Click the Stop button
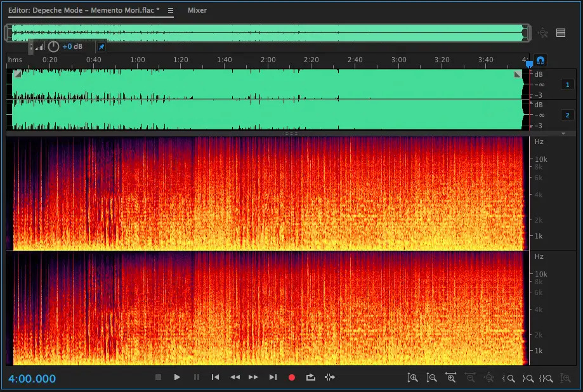This screenshot has height=392, width=583. [x=158, y=377]
